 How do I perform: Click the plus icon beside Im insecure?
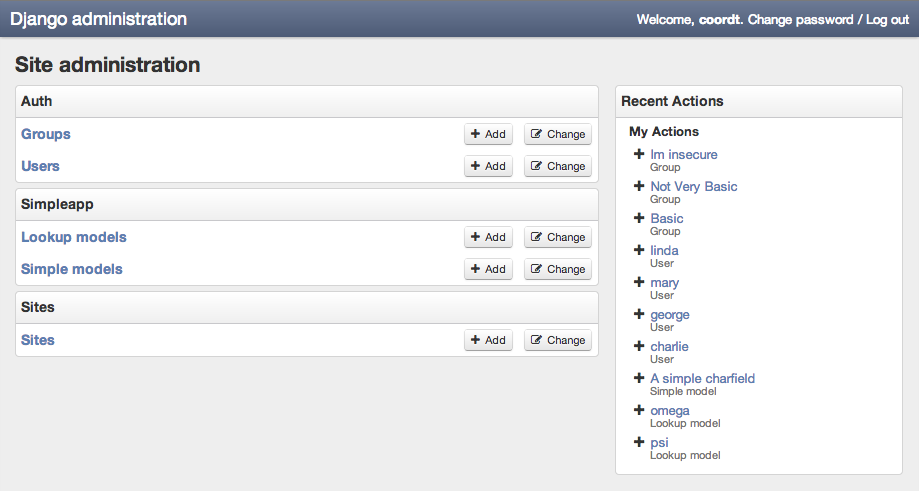click(639, 154)
